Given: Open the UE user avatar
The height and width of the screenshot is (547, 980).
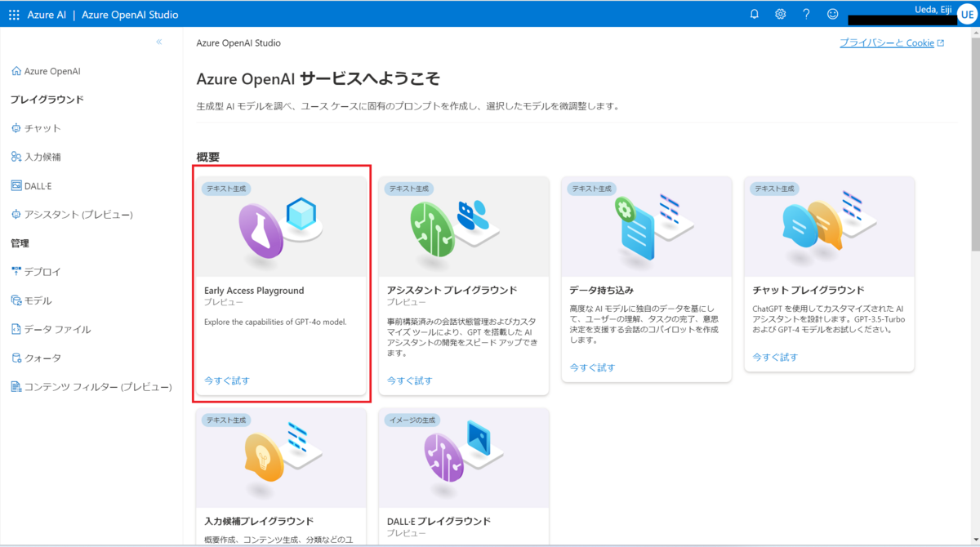Looking at the screenshot, I should [x=968, y=15].
